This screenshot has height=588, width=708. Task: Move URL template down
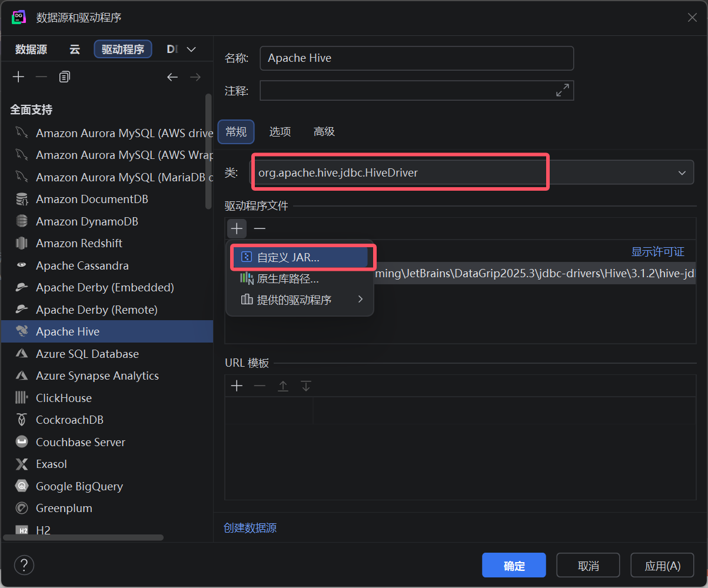[x=306, y=386]
